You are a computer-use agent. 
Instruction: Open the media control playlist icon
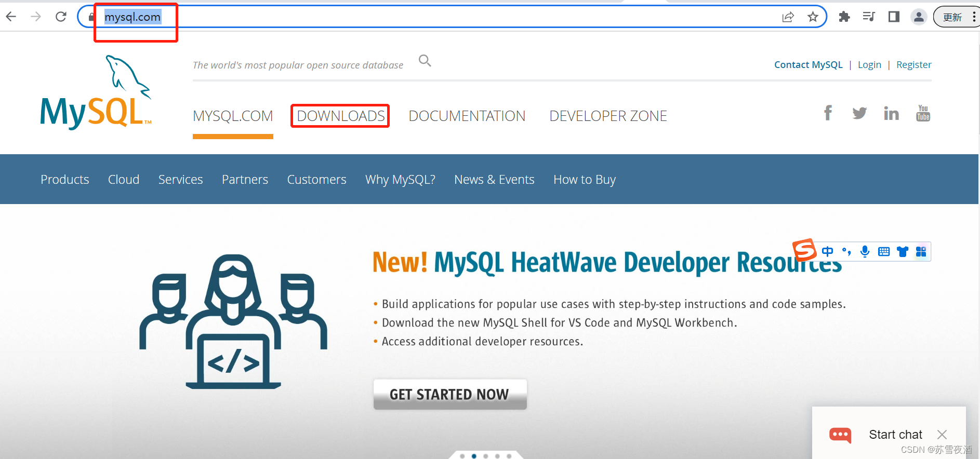(869, 17)
